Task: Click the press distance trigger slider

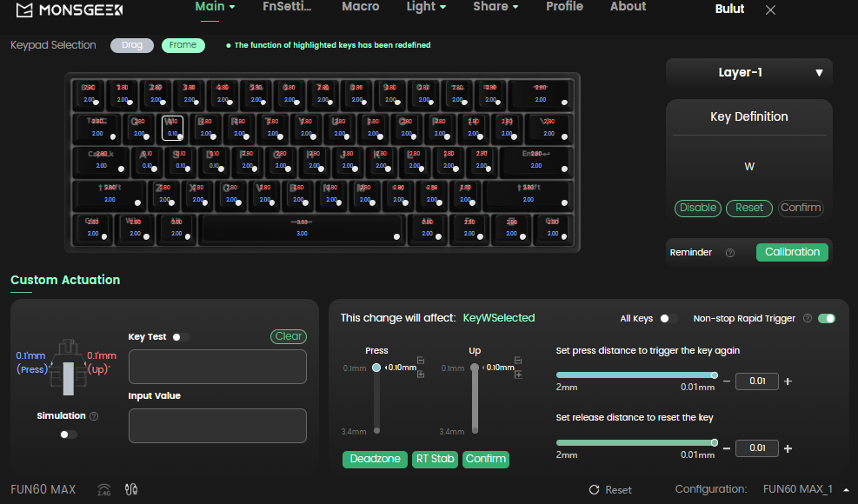Action: click(x=637, y=375)
